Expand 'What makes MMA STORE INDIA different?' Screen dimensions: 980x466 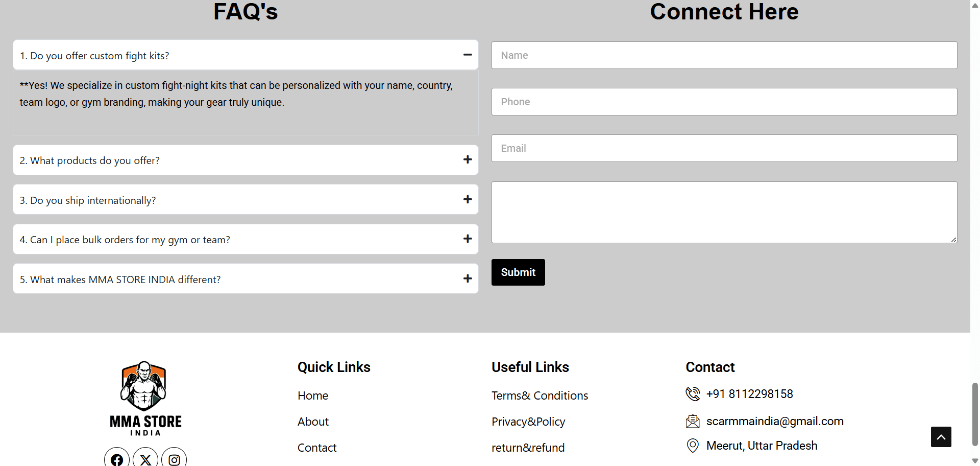click(x=246, y=279)
